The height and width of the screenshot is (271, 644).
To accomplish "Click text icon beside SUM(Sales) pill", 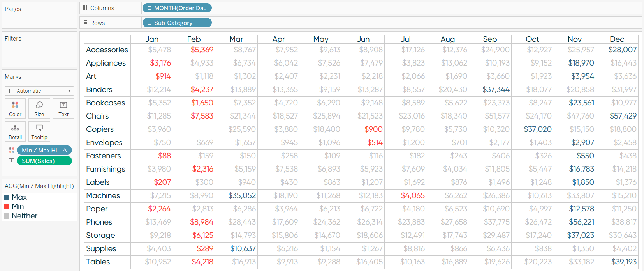I will tap(12, 161).
